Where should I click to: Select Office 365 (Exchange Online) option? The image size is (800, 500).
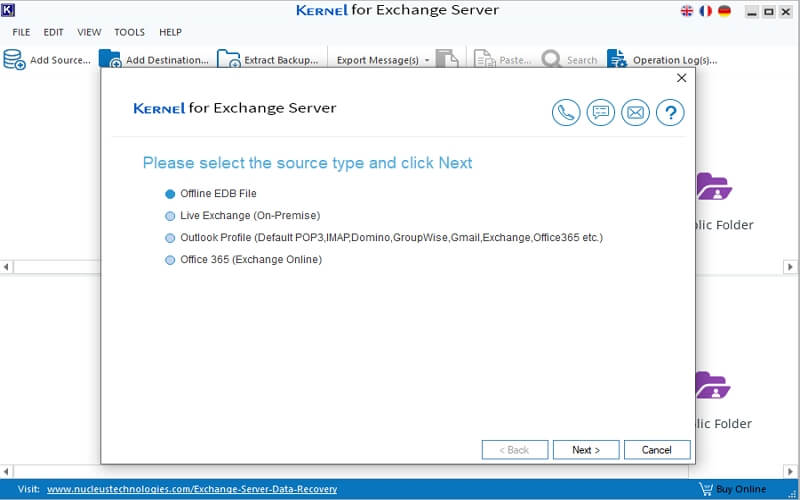[243, 260]
